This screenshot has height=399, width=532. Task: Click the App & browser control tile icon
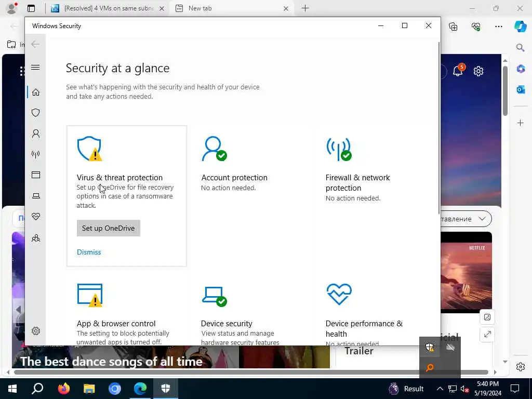89,295
